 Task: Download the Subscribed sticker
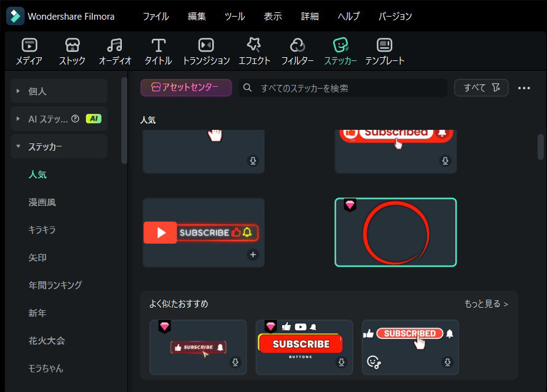pos(445,160)
